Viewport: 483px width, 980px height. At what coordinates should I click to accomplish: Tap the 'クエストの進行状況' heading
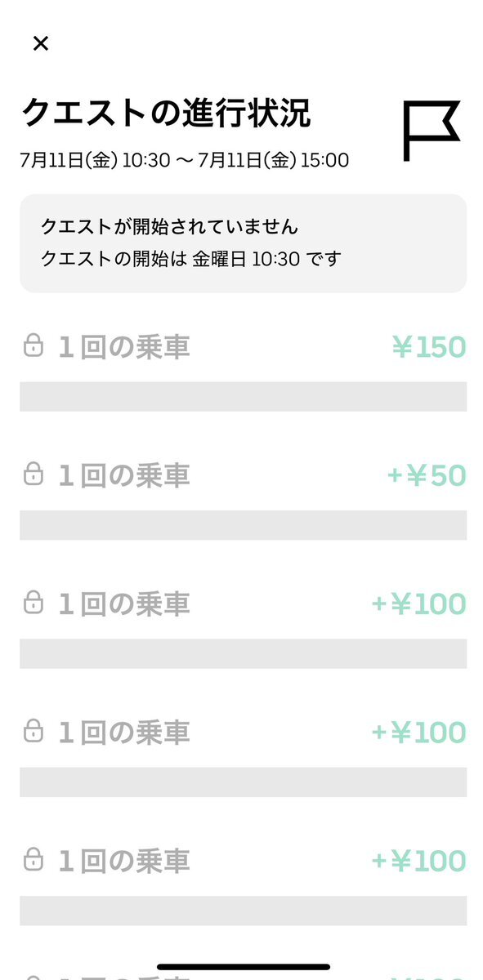(166, 114)
